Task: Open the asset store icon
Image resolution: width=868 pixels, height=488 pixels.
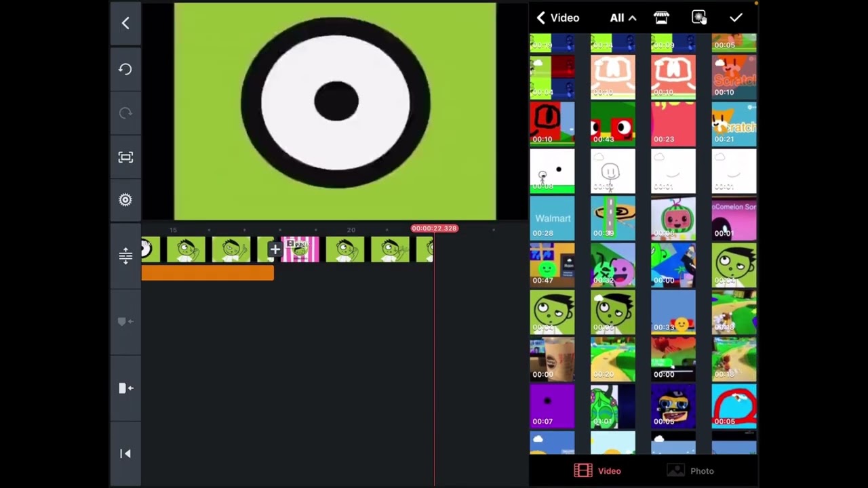Action: (661, 18)
